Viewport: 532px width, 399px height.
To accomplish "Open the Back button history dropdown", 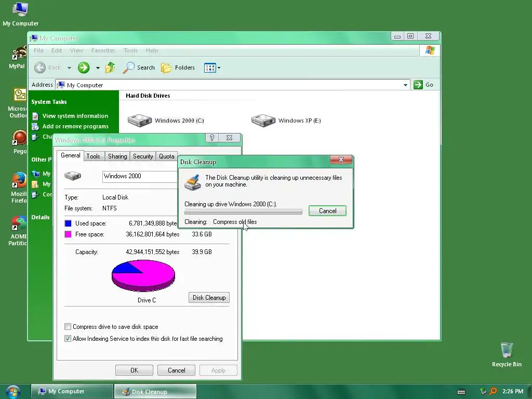I will tap(69, 68).
